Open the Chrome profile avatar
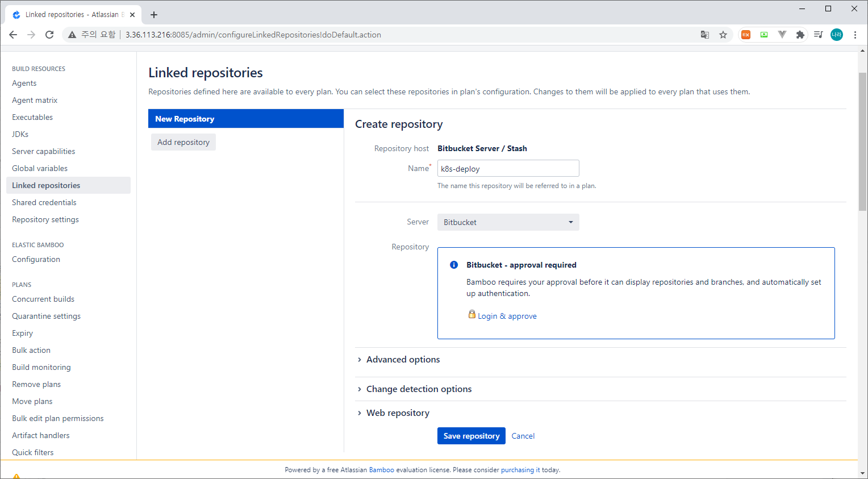This screenshot has height=479, width=868. (837, 35)
